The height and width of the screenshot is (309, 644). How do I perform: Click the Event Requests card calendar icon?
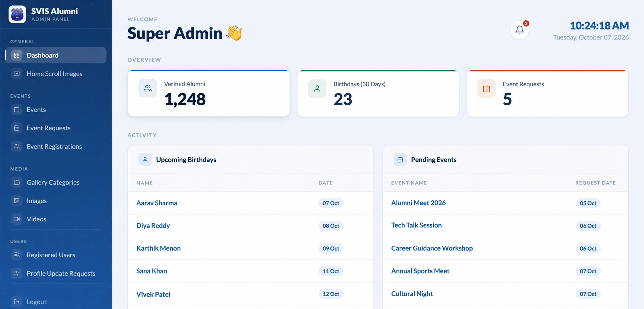tap(486, 89)
